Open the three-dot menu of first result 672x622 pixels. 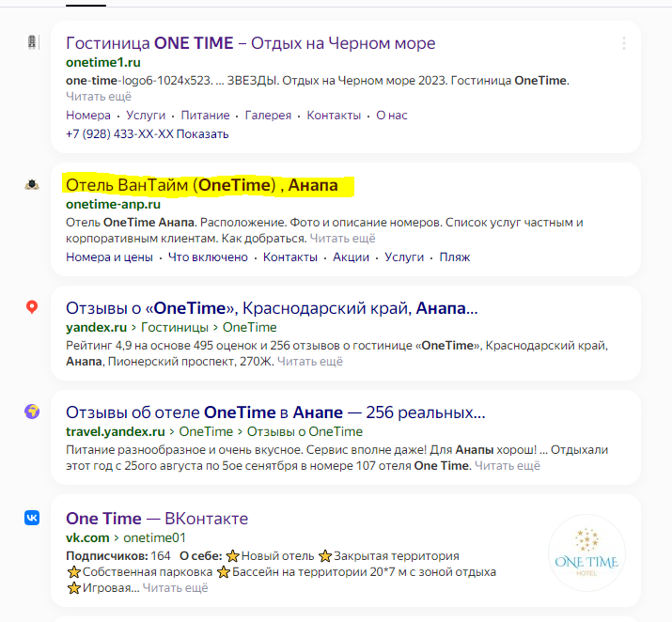pos(623,43)
